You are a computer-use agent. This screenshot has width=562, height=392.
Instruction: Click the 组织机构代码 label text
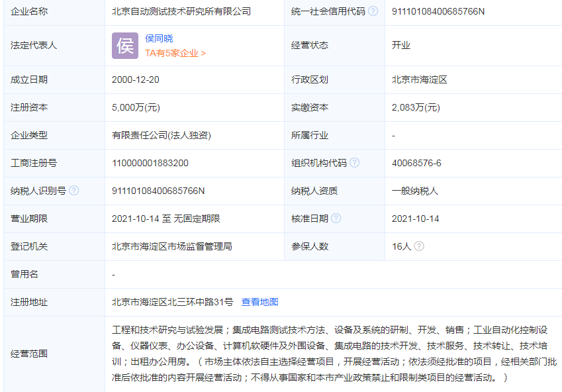[318, 163]
